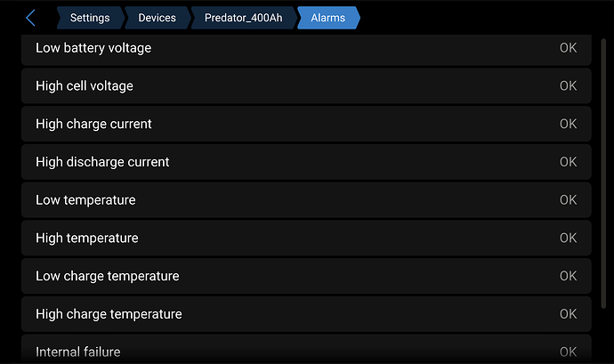The width and height of the screenshot is (614, 364).
Task: Select the High temperature label
Action: [87, 239]
